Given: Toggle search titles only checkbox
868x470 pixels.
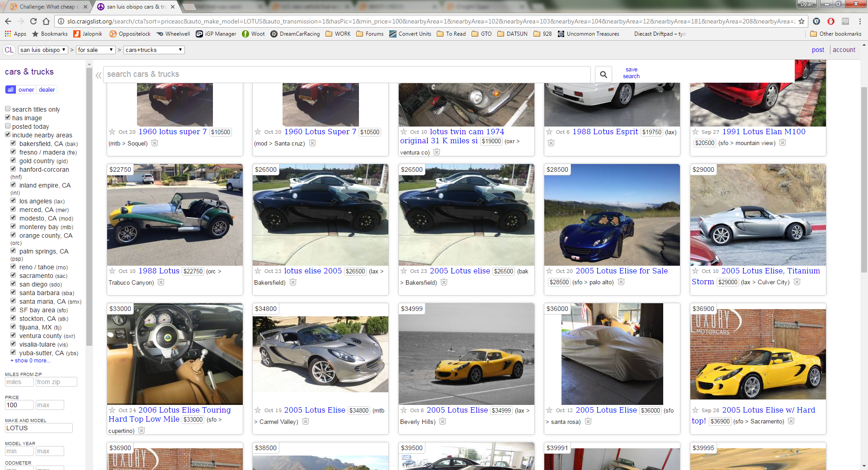Looking at the screenshot, I should pyautogui.click(x=8, y=109).
